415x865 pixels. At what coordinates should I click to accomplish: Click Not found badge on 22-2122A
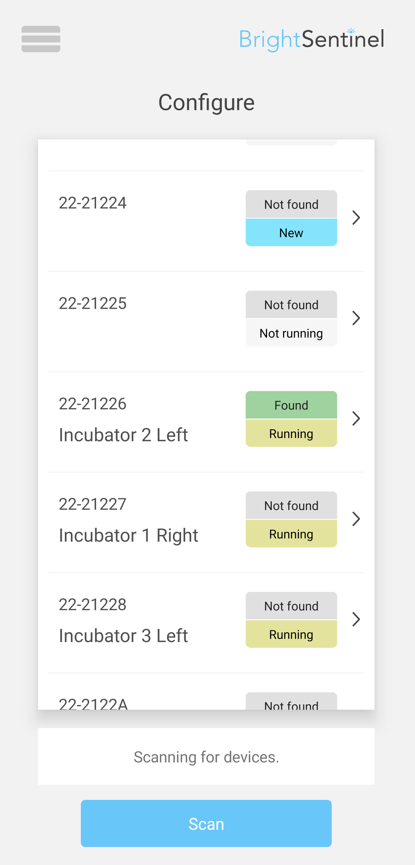291,701
